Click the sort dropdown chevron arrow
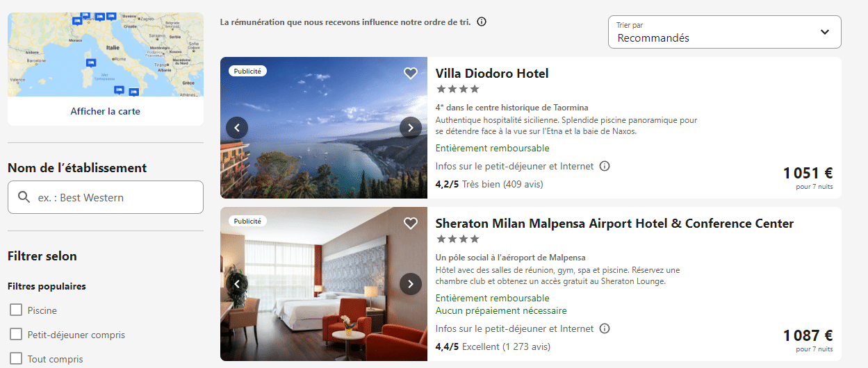The width and height of the screenshot is (868, 368). pyautogui.click(x=825, y=32)
